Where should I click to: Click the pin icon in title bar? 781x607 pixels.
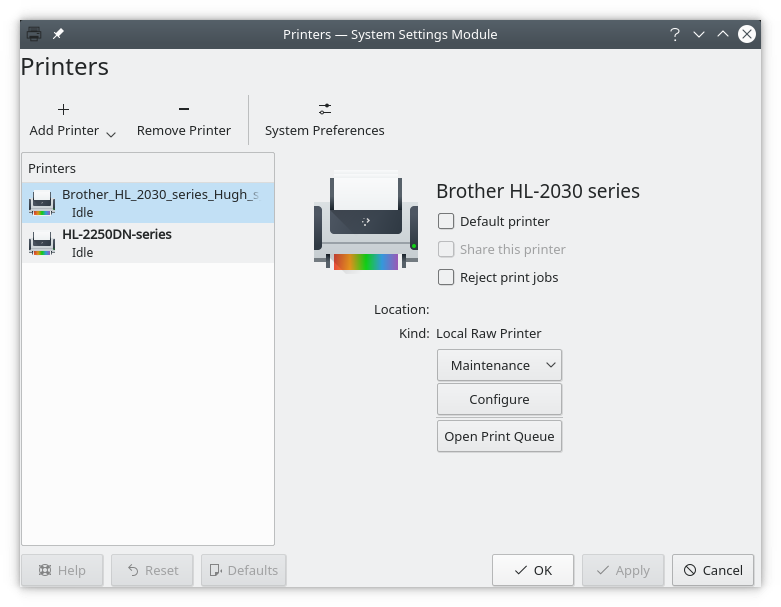58,34
